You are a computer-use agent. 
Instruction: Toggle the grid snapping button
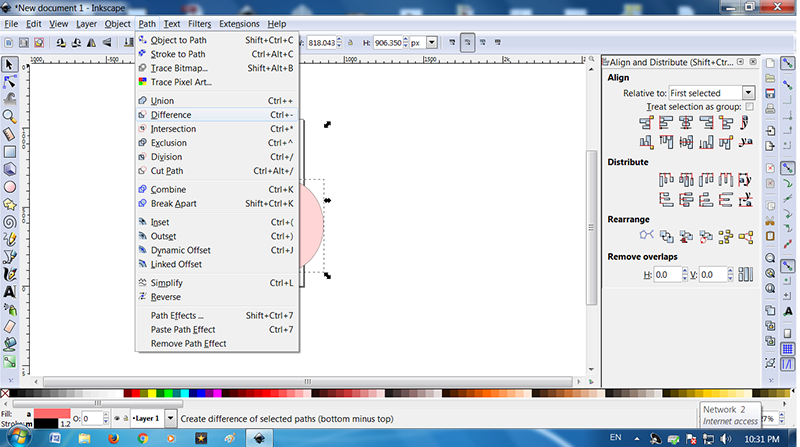[x=788, y=349]
